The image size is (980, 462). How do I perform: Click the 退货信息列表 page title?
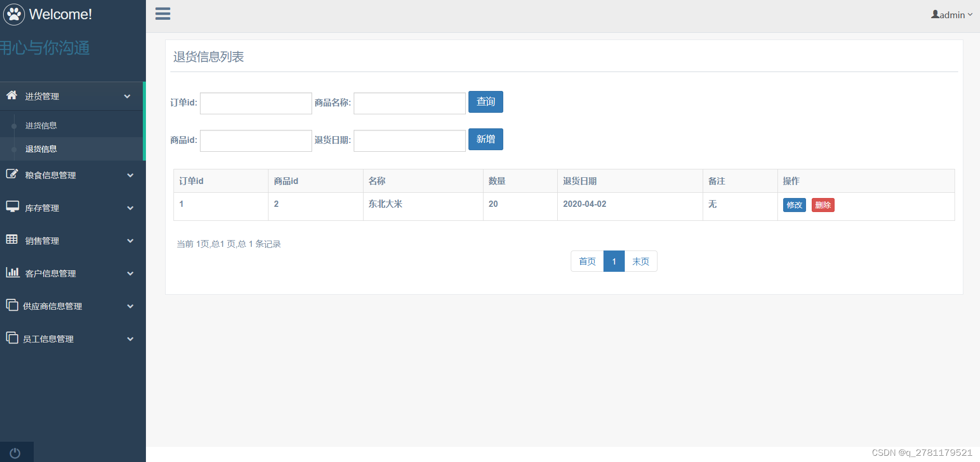coord(208,57)
